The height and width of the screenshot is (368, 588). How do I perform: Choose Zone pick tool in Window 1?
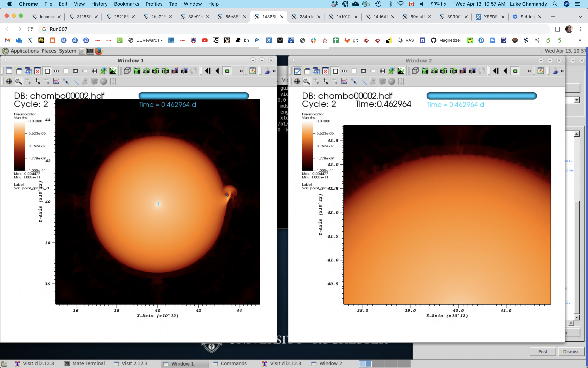pyautogui.click(x=28, y=81)
